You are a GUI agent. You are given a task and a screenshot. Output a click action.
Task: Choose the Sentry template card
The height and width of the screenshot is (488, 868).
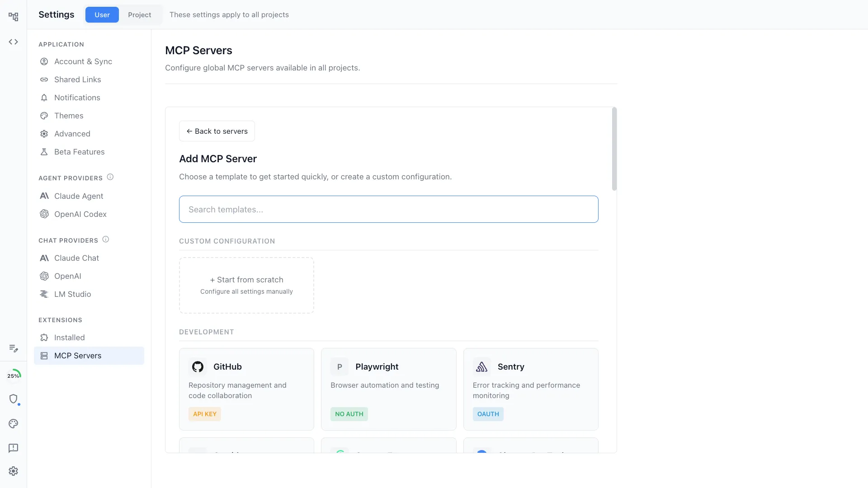coord(530,389)
